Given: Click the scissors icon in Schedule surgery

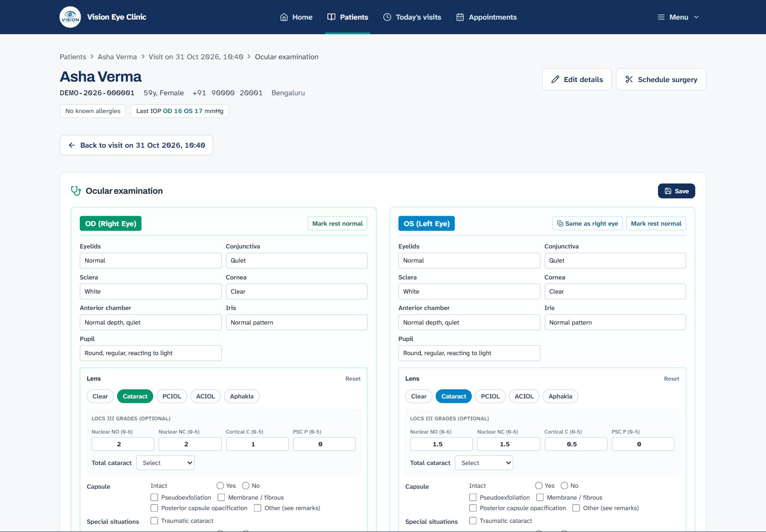Looking at the screenshot, I should (x=629, y=79).
